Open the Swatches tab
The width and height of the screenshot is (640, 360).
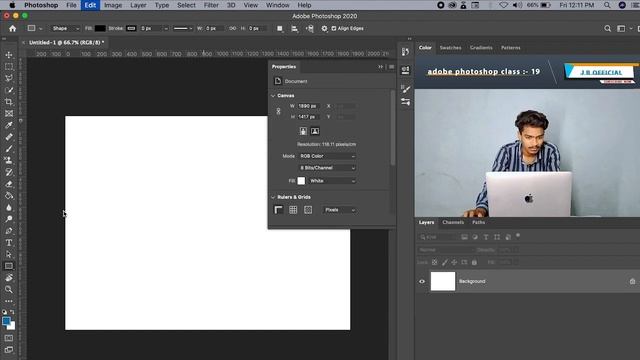[x=450, y=48]
